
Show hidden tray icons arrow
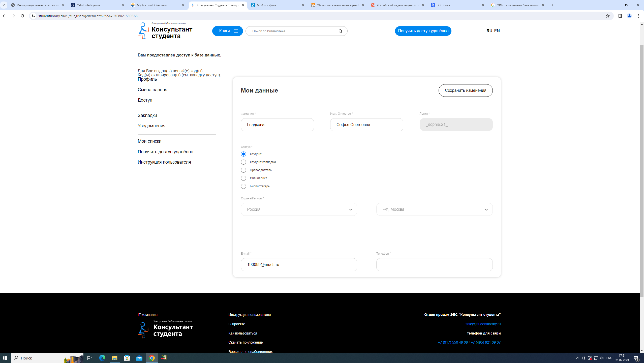(578, 358)
